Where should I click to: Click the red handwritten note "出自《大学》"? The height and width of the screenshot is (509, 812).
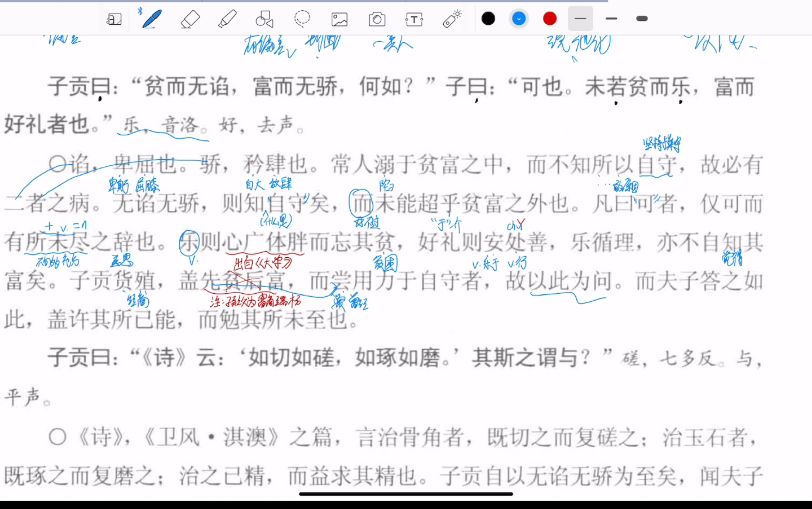click(x=263, y=263)
